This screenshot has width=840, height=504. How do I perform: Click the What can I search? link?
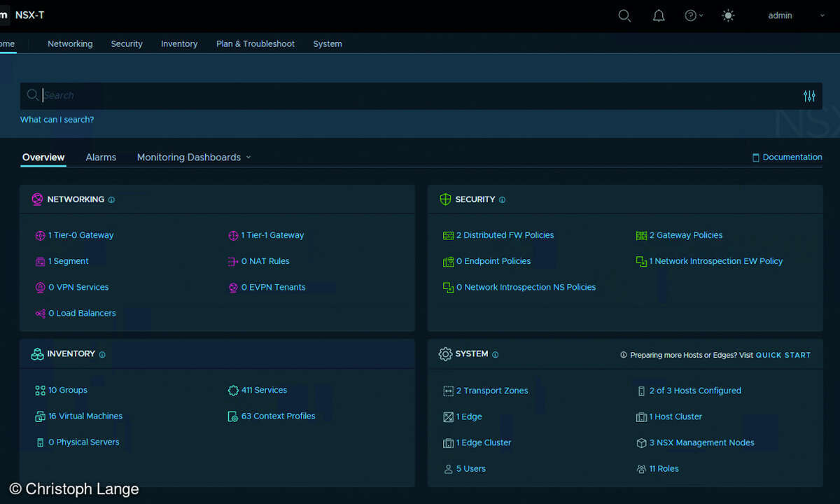pyautogui.click(x=57, y=120)
